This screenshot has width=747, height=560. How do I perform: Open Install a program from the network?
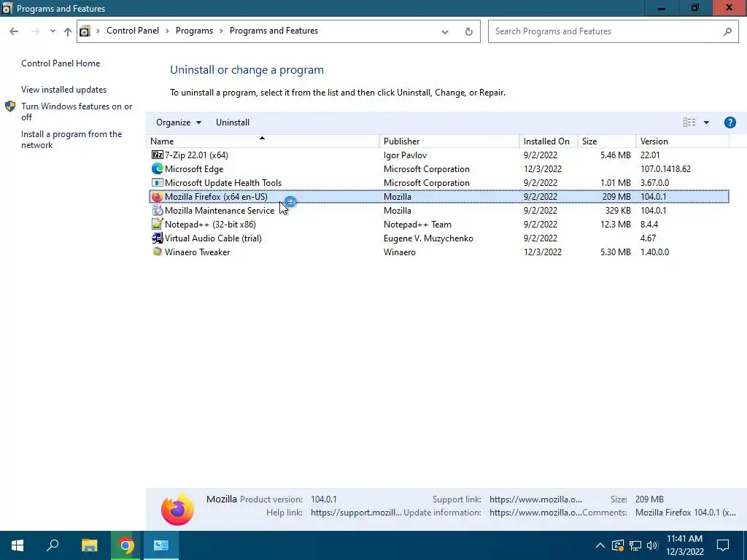(x=71, y=139)
